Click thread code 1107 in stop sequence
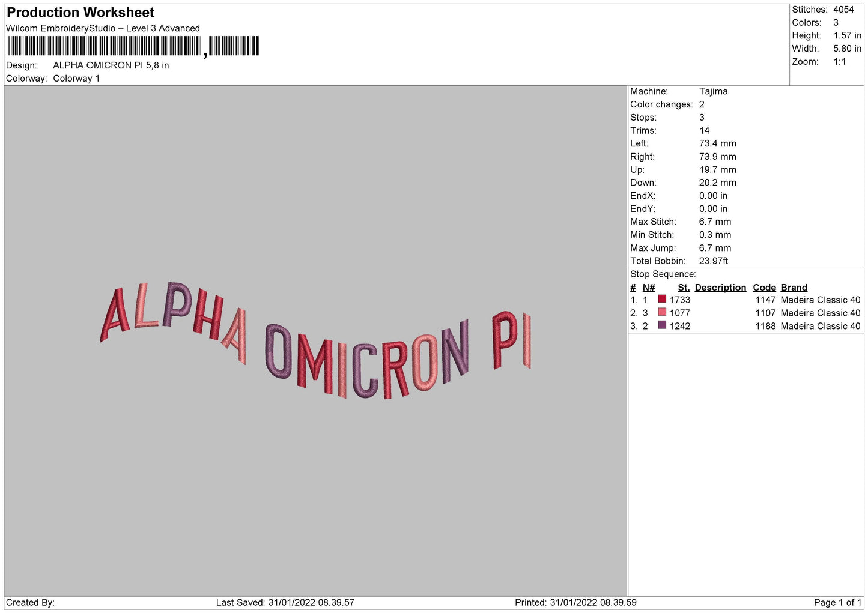The width and height of the screenshot is (868, 613). click(x=765, y=313)
